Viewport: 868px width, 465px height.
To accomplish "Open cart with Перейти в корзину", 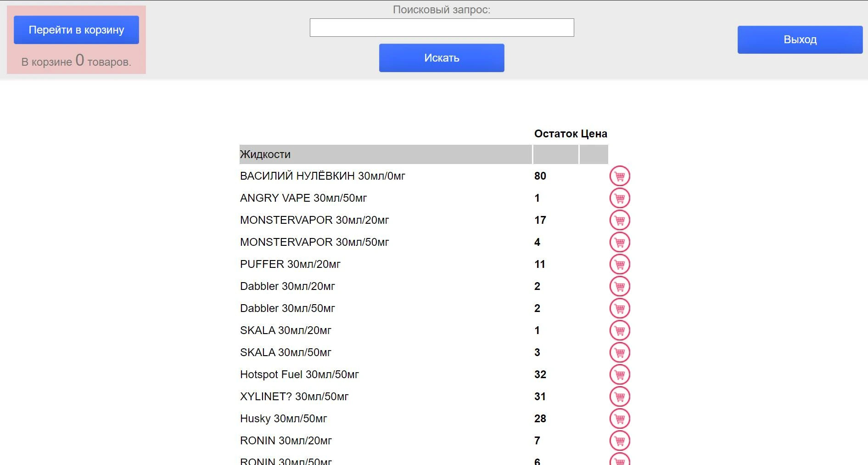I will click(76, 30).
